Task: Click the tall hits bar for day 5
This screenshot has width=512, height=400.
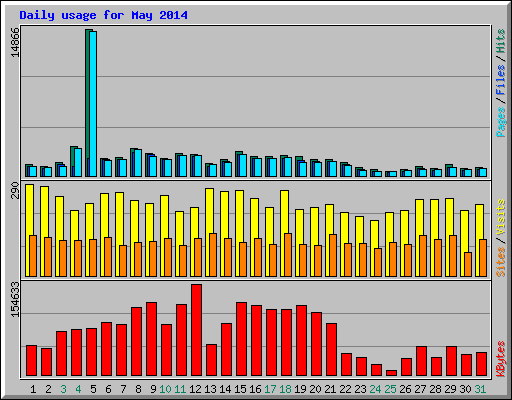Action: [88, 93]
